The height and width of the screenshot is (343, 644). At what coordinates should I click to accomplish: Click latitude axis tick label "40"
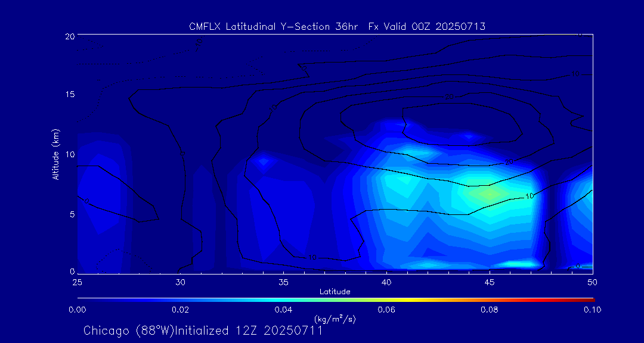point(386,282)
